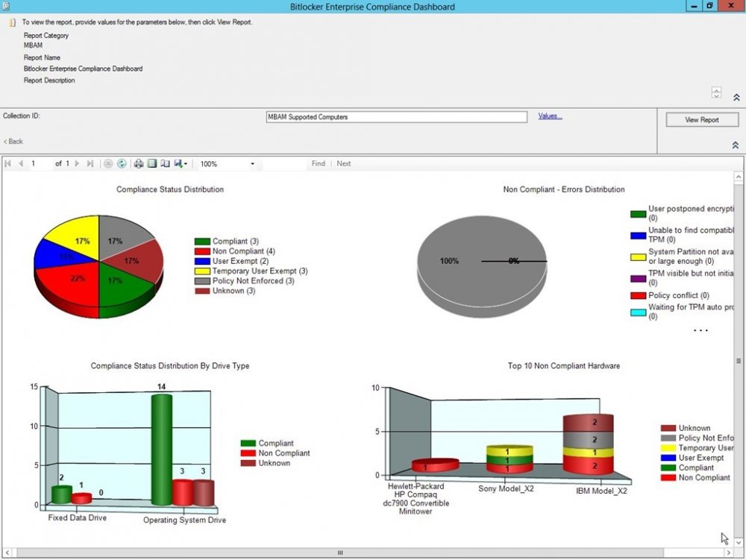Collapse the parameters section below View Report
Screen dimensions: 746x560
tap(736, 145)
